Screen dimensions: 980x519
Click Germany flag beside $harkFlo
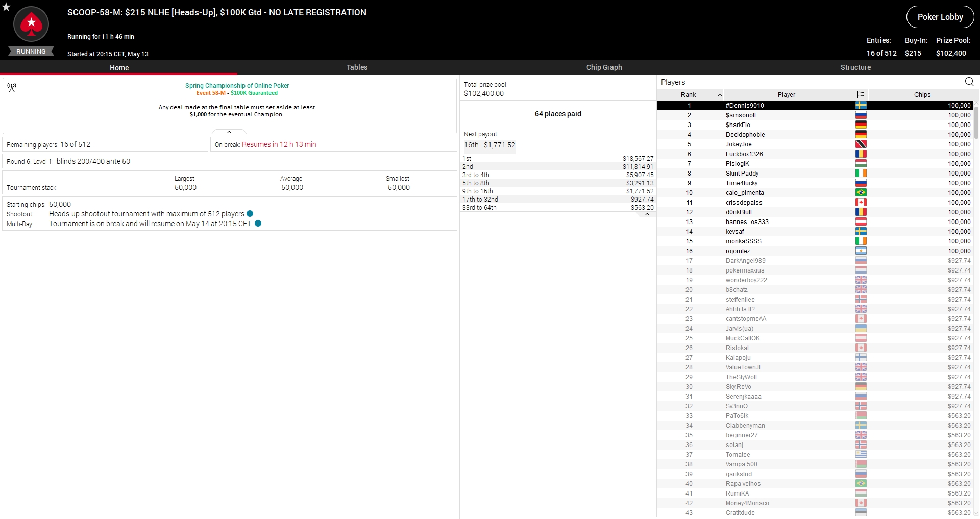tap(861, 125)
